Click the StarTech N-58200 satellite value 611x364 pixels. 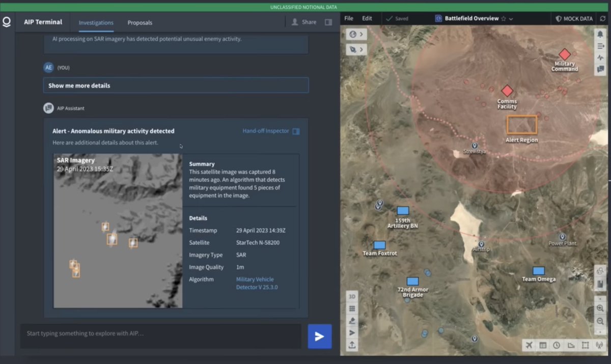click(x=258, y=243)
